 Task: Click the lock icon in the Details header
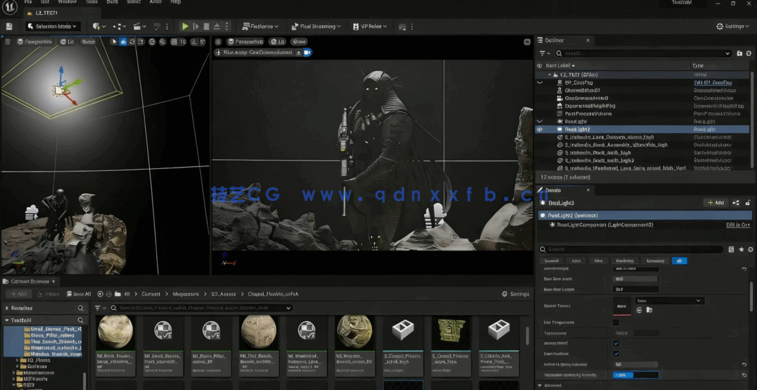748,203
